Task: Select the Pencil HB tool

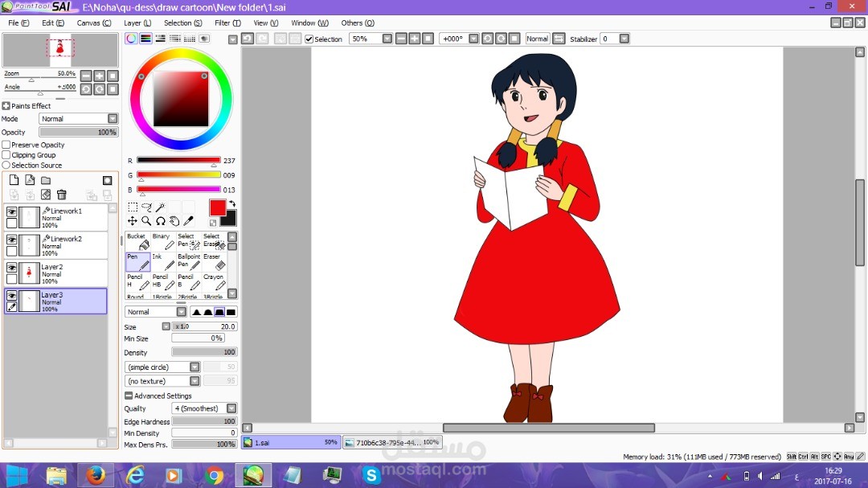Action: pos(163,281)
